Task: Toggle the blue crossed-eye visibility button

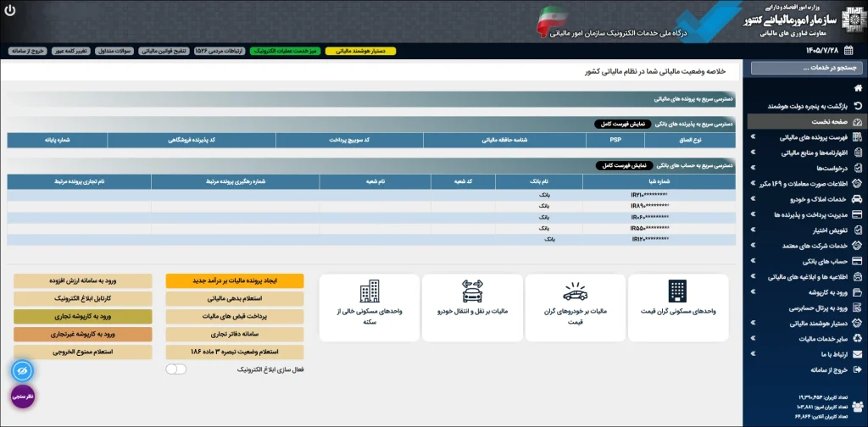Action: point(23,370)
